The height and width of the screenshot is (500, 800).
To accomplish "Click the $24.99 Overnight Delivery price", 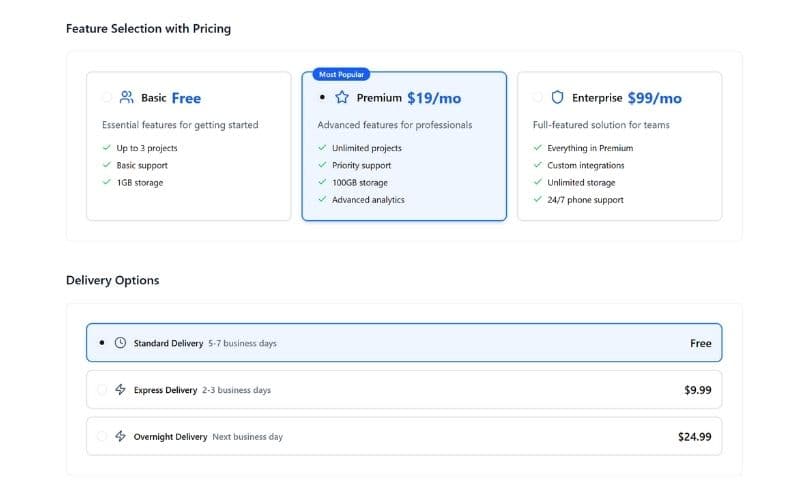I will pos(694,437).
